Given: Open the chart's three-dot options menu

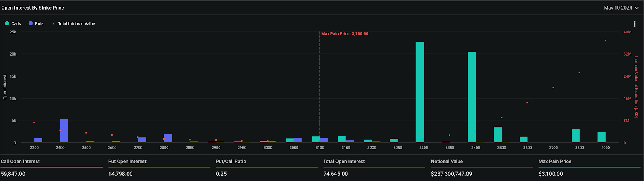Looking at the screenshot, I should click(634, 24).
